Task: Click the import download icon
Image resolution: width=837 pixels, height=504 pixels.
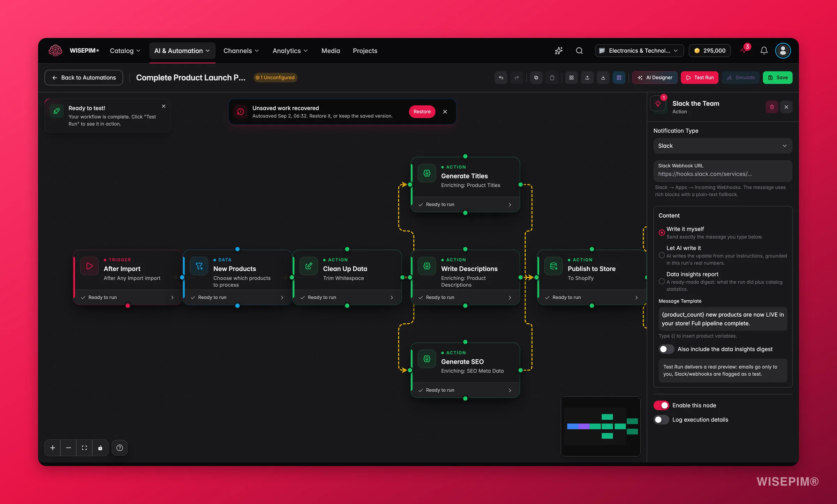Action: 603,77
